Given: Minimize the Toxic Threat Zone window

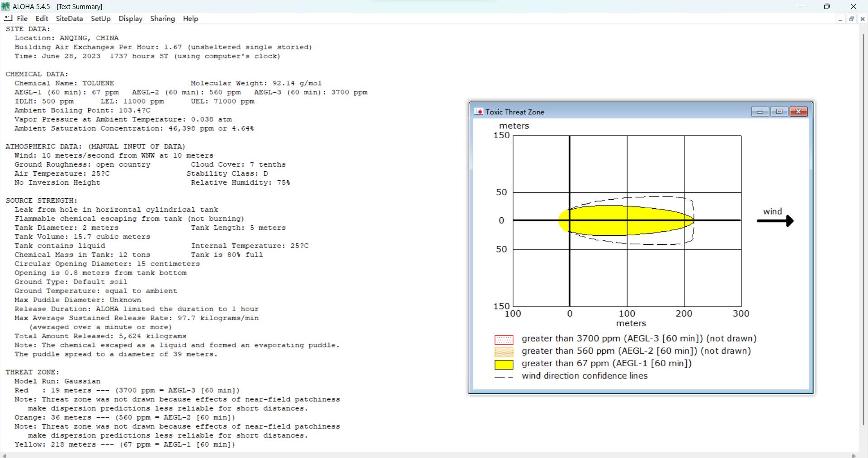Looking at the screenshot, I should 760,112.
